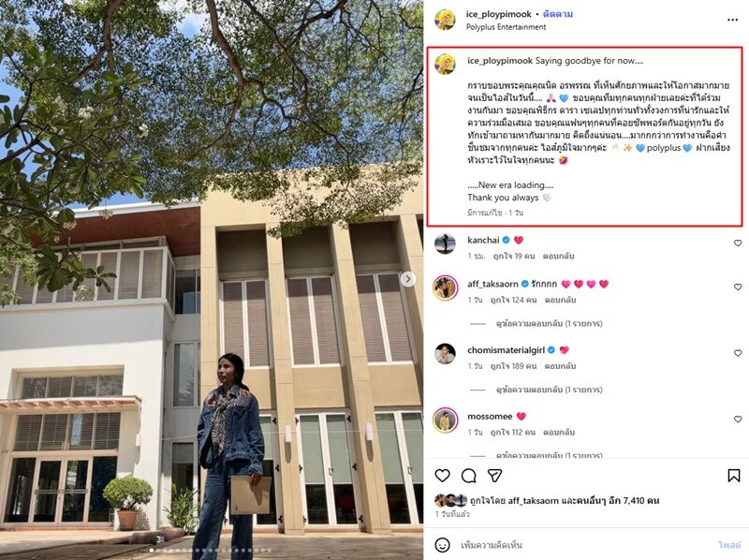Open Polyplus Entertainment location link
The width and height of the screenshot is (749, 560).
point(506,27)
